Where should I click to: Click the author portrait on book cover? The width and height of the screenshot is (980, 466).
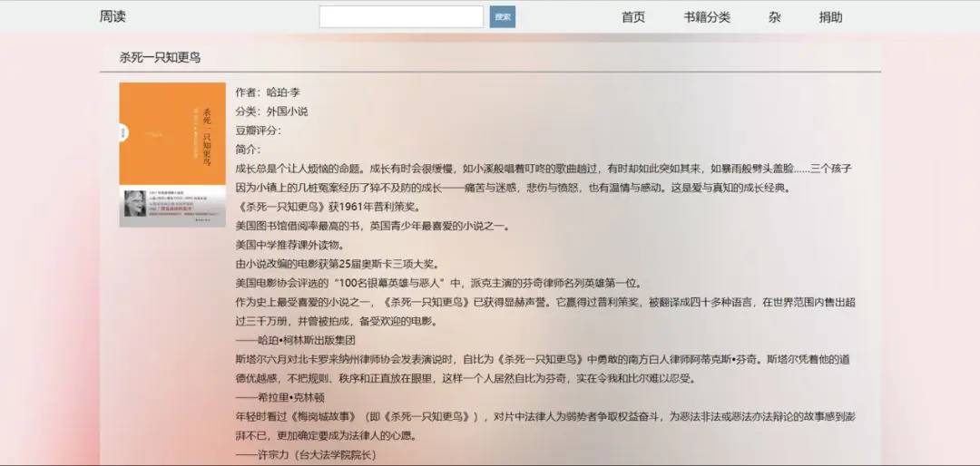[135, 206]
